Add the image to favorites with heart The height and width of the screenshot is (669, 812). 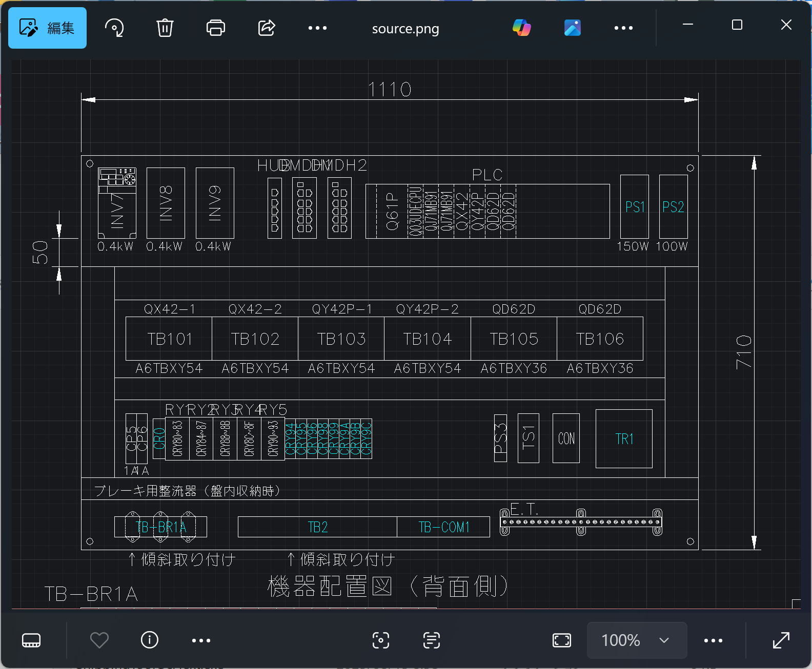point(99,640)
